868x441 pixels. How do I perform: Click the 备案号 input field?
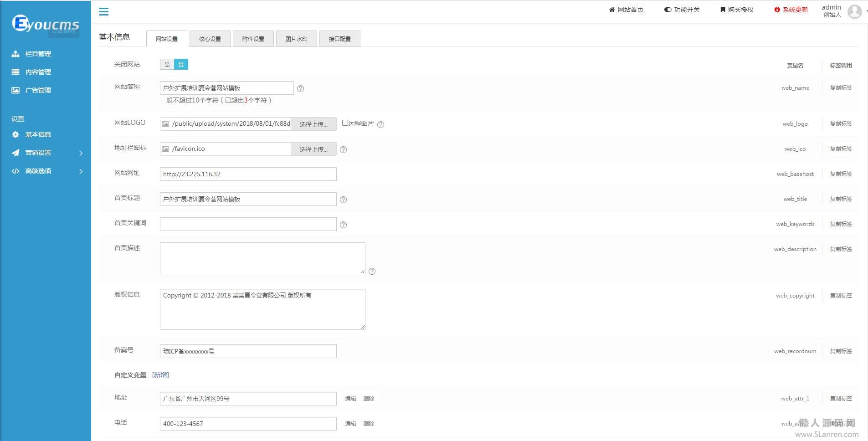(248, 351)
